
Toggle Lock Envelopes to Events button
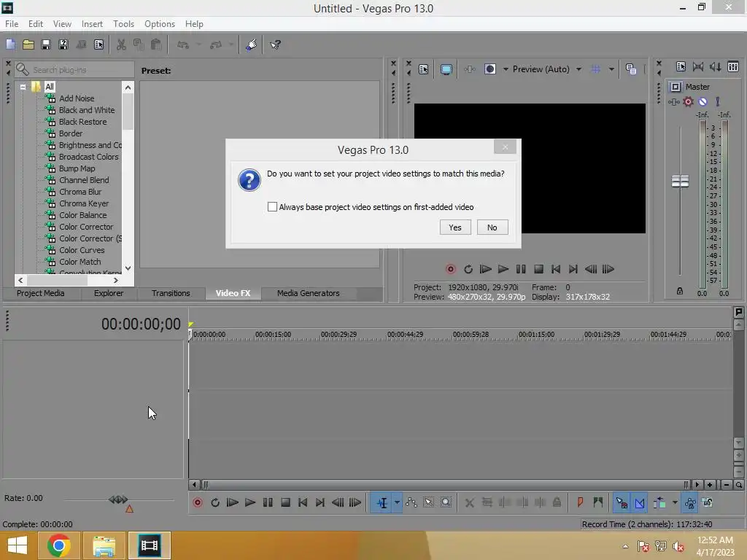690,503
